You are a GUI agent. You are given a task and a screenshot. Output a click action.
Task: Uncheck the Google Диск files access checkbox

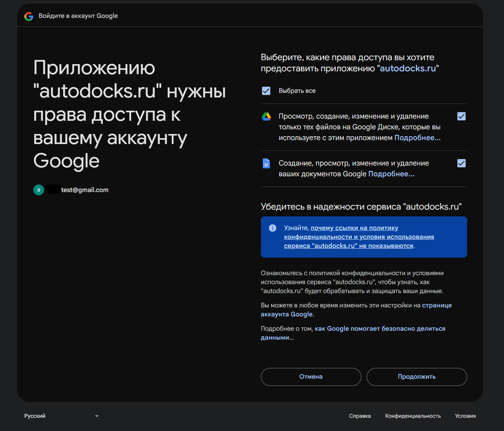461,116
